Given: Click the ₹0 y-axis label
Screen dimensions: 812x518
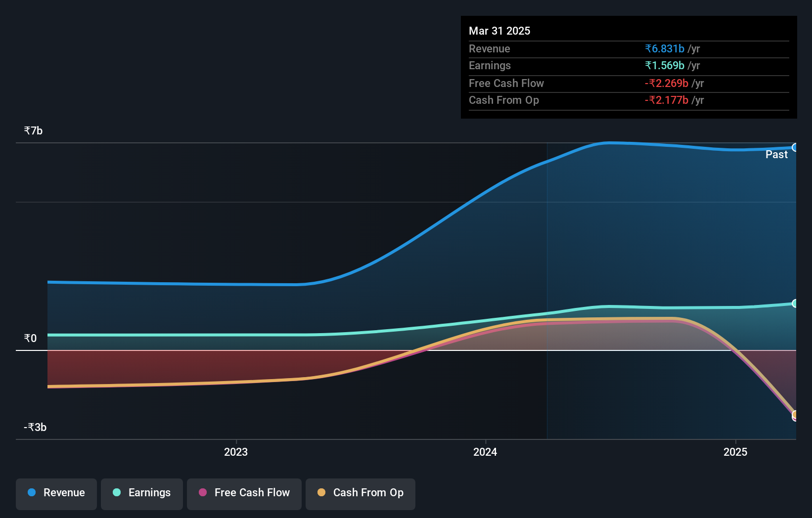Looking at the screenshot, I should 30,339.
